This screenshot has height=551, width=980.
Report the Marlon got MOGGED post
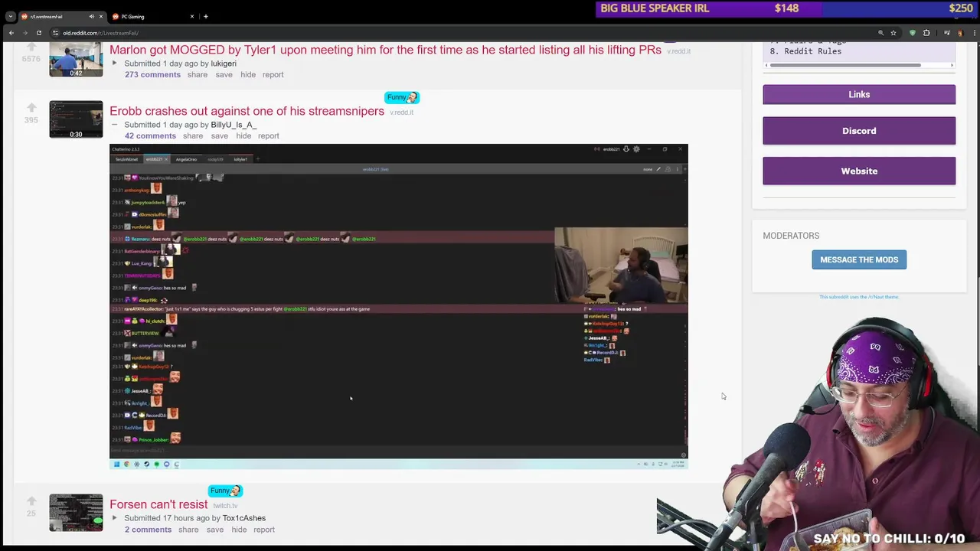[x=273, y=74]
